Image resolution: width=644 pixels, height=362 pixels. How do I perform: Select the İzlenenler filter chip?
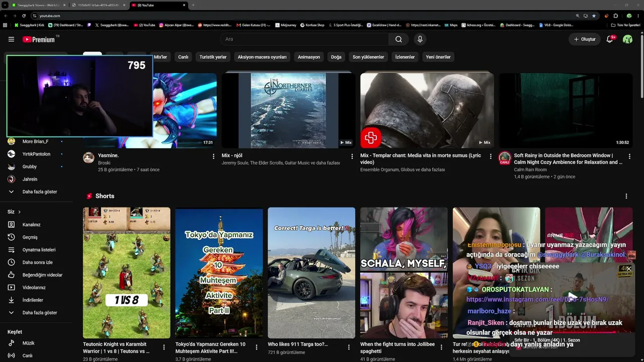(x=405, y=57)
